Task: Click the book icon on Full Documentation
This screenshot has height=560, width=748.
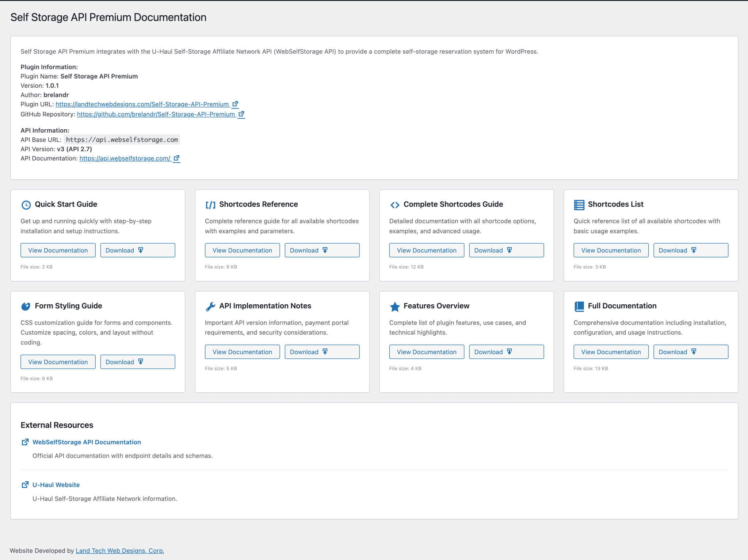Action: coord(579,306)
